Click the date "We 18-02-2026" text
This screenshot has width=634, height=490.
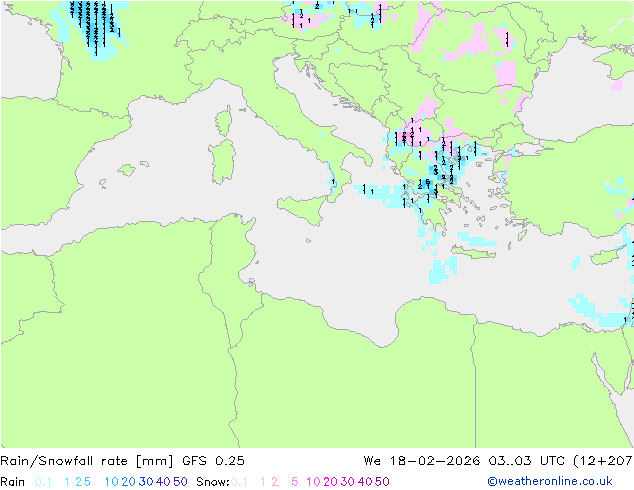[x=422, y=461]
